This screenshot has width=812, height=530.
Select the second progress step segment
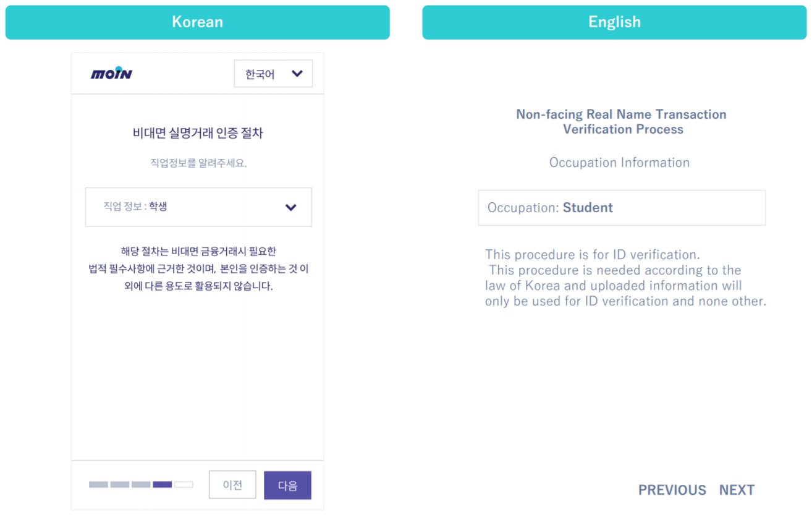click(x=120, y=484)
